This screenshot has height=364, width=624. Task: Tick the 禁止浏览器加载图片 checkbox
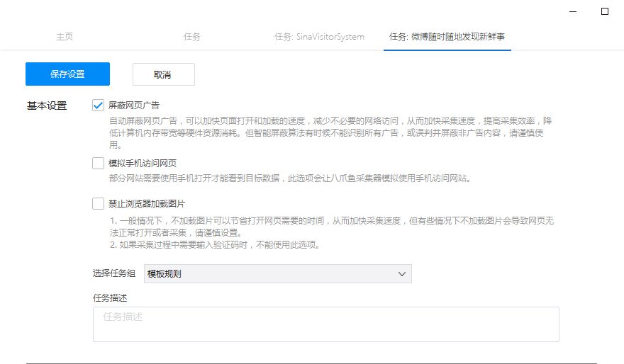click(99, 204)
